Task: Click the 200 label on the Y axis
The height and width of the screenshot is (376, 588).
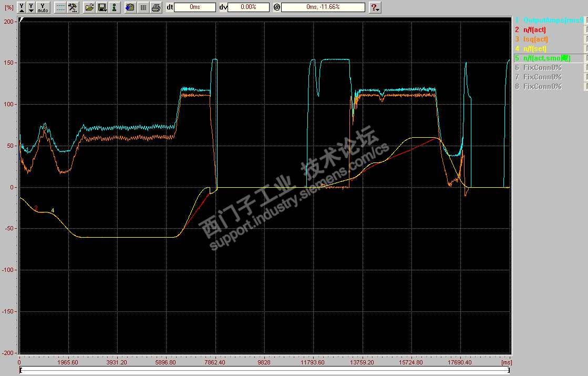Action: click(8, 22)
